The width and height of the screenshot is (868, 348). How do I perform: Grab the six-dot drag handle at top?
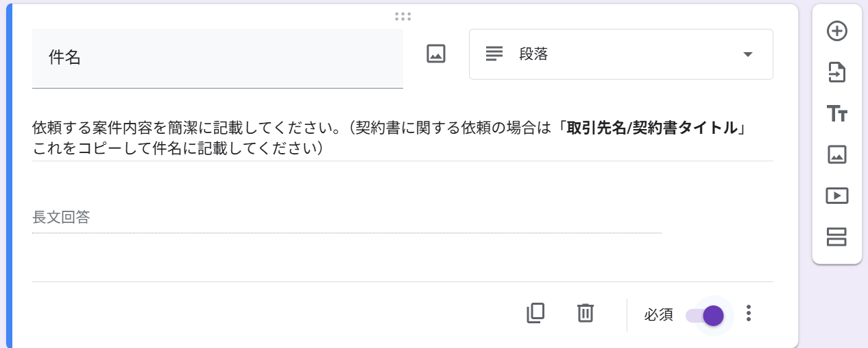coord(402,16)
